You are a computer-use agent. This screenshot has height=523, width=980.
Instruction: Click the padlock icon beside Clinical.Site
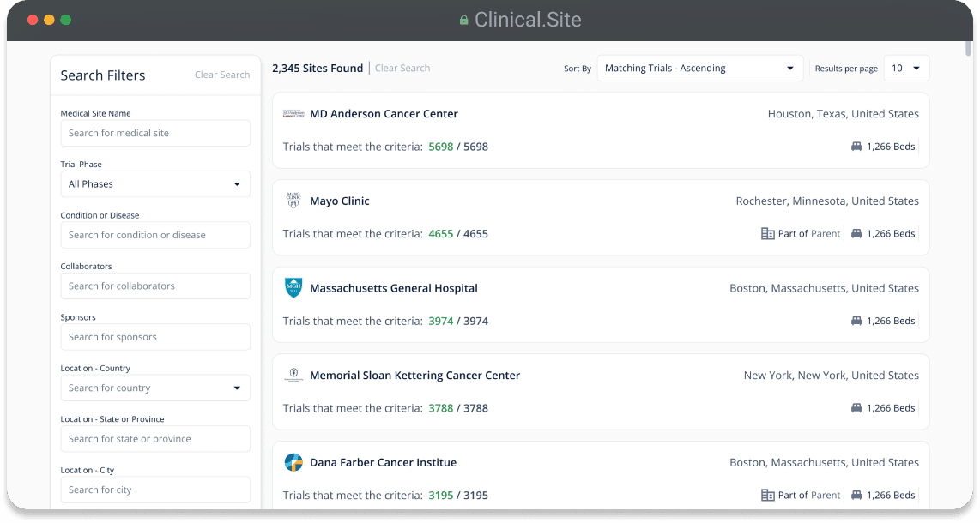(463, 21)
